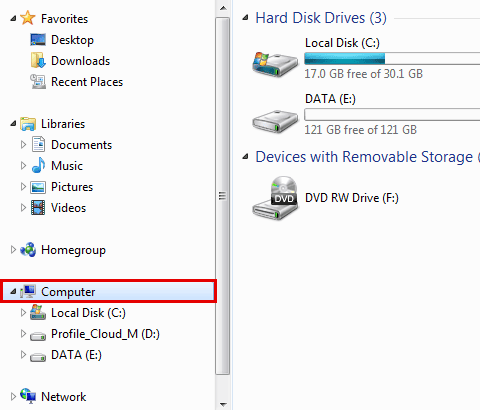Collapse the Computer tree node arrow
Screen dimensions: 480x410
point(13,292)
